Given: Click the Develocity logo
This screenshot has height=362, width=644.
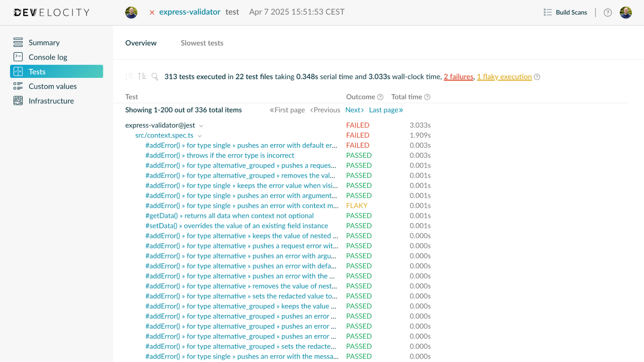Looking at the screenshot, I should coord(51,12).
